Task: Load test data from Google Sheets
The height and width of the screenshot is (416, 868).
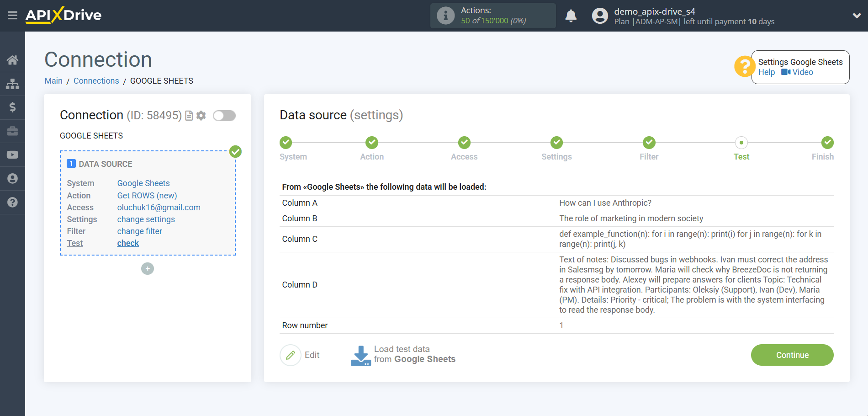Action: tap(414, 354)
